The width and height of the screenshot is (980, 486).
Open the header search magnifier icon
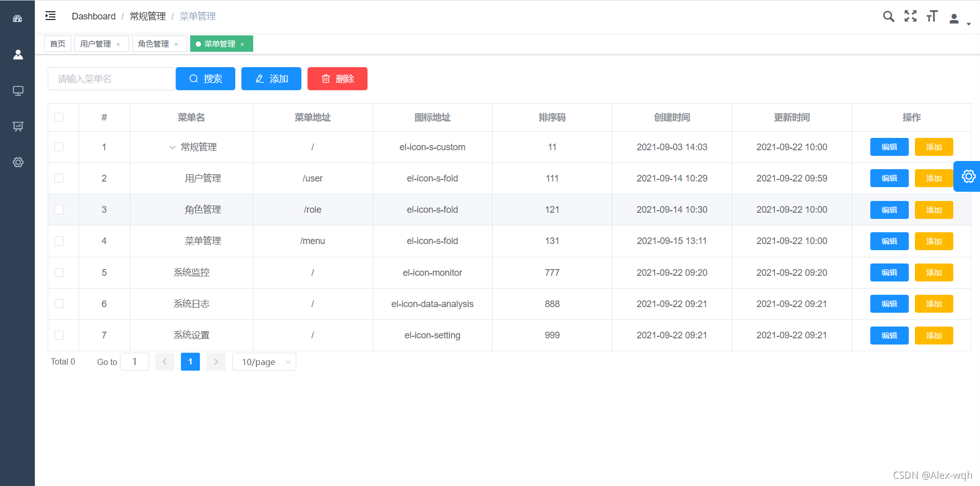888,16
